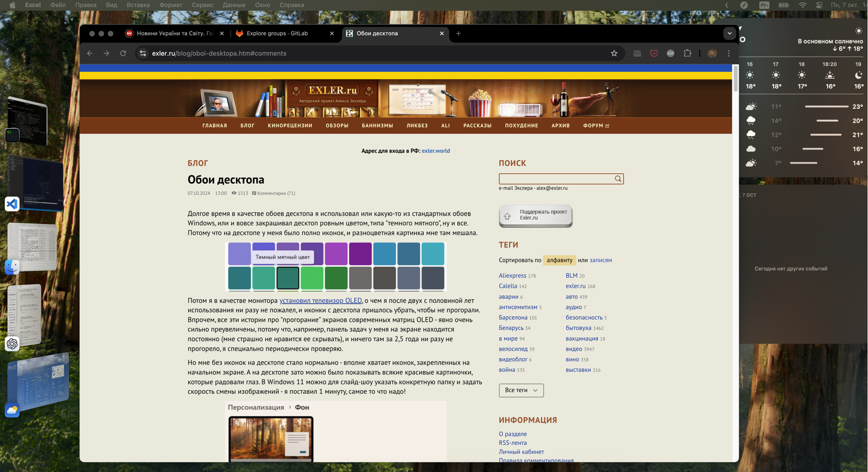Open the установил телевизор OLED link

point(320,300)
